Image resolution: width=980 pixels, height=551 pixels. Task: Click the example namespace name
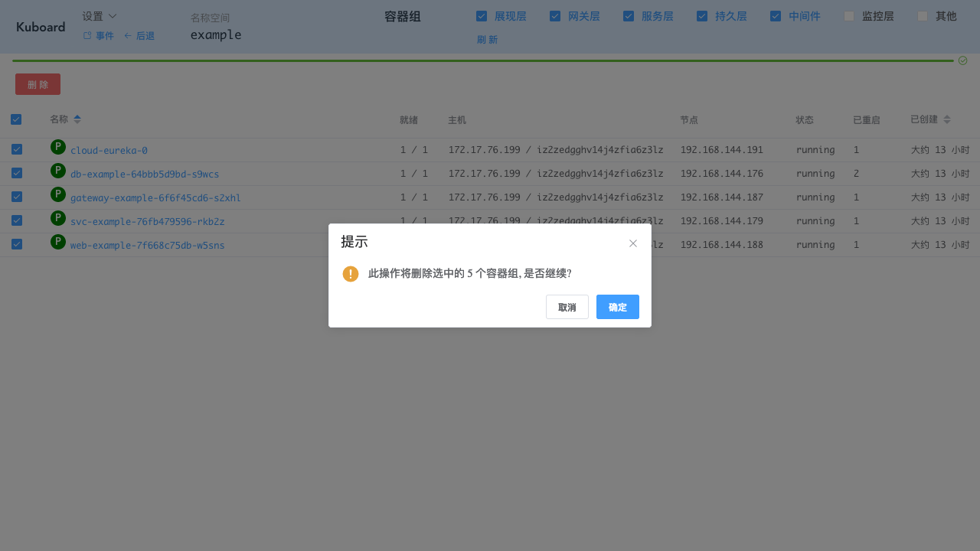[x=216, y=34]
